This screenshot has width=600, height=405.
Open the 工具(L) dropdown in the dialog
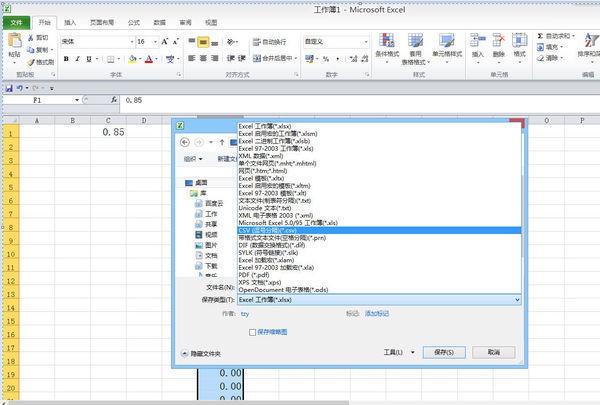pos(399,352)
